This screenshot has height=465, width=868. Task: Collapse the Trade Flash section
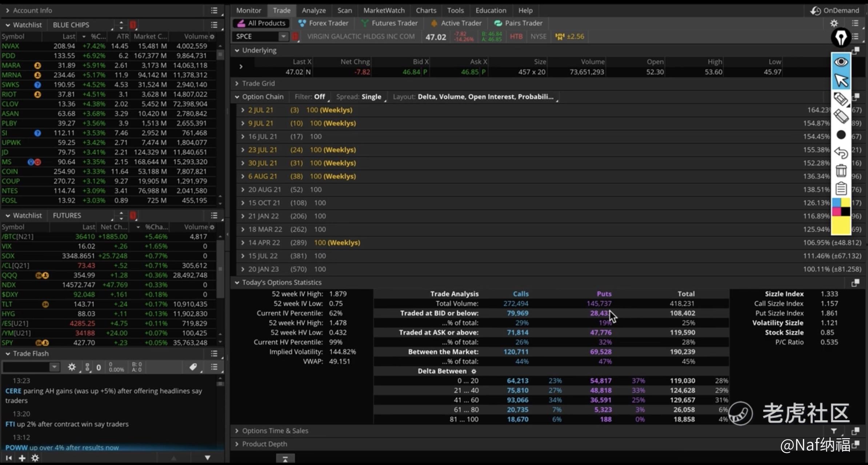click(x=7, y=354)
